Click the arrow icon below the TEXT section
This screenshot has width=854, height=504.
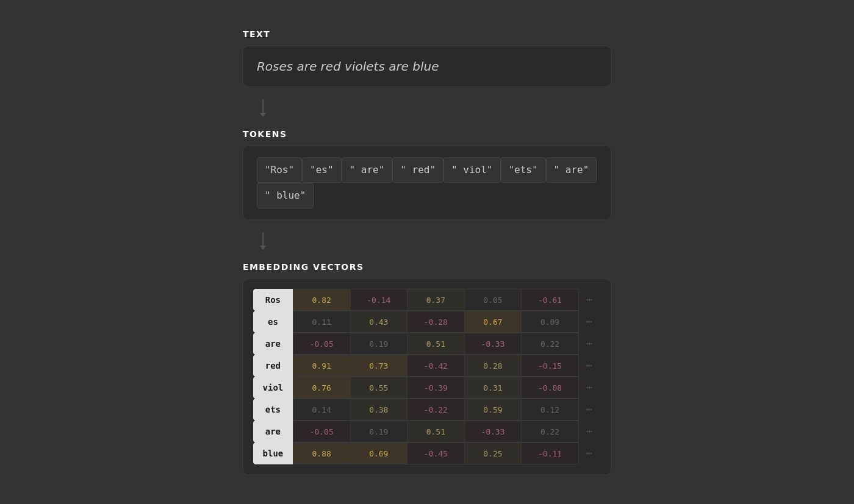[x=263, y=108]
